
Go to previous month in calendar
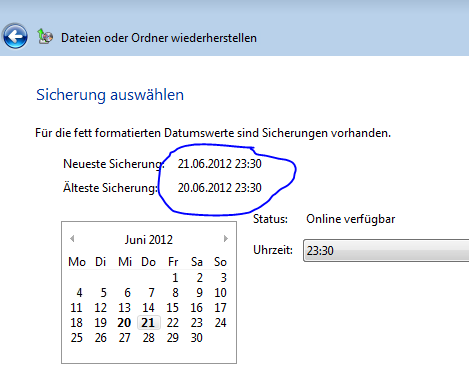(x=72, y=239)
